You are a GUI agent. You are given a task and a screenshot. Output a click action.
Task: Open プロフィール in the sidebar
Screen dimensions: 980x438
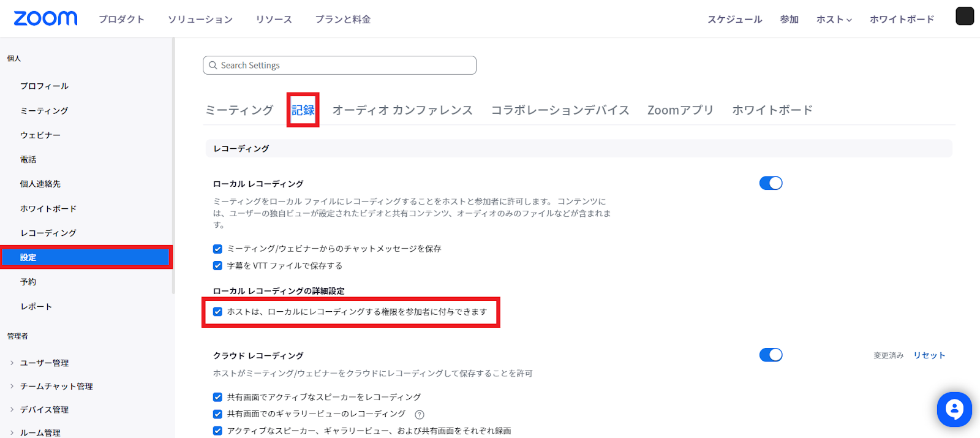coord(44,86)
